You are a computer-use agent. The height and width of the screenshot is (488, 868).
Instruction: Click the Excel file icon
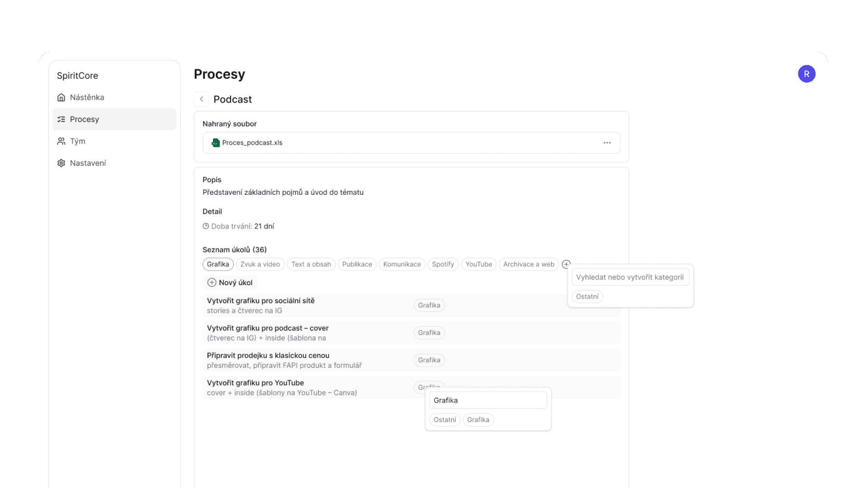tap(216, 143)
